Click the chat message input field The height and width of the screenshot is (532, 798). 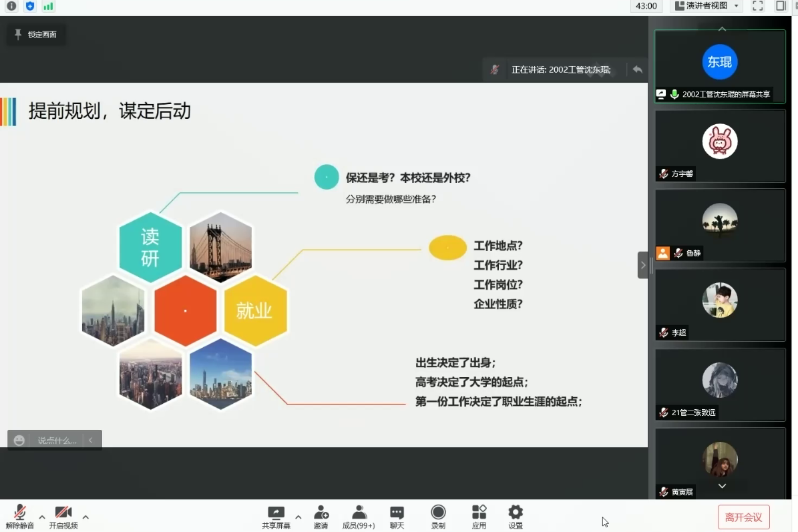(57, 441)
